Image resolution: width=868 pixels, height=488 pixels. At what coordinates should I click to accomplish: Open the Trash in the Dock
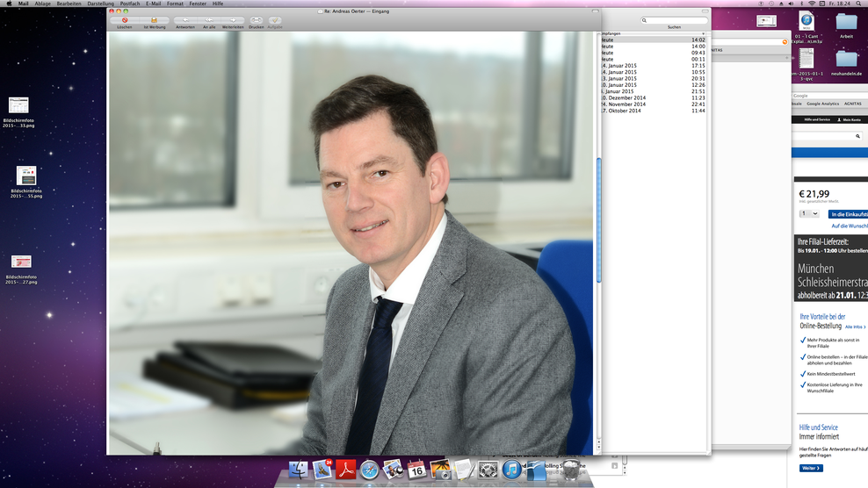571,470
